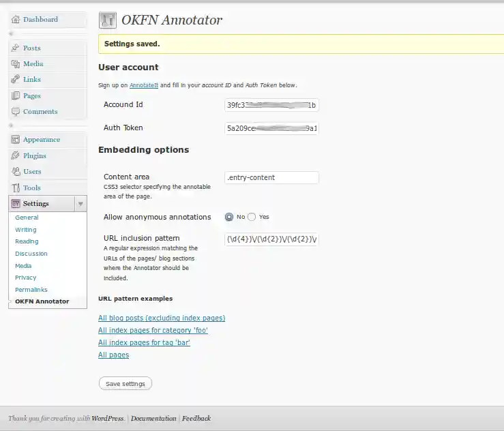Image resolution: width=504 pixels, height=431 pixels.
Task: Click the separator arrow below Comments
Action: [11, 125]
